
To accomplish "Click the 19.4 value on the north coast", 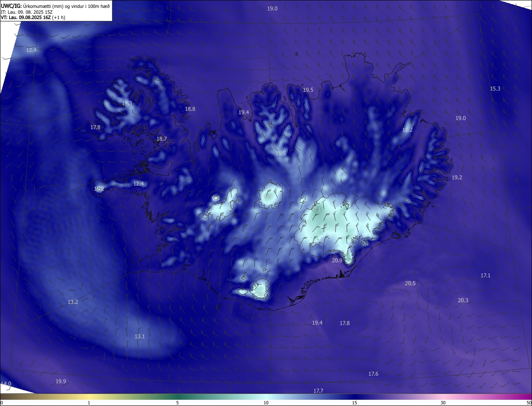I will 244,113.
